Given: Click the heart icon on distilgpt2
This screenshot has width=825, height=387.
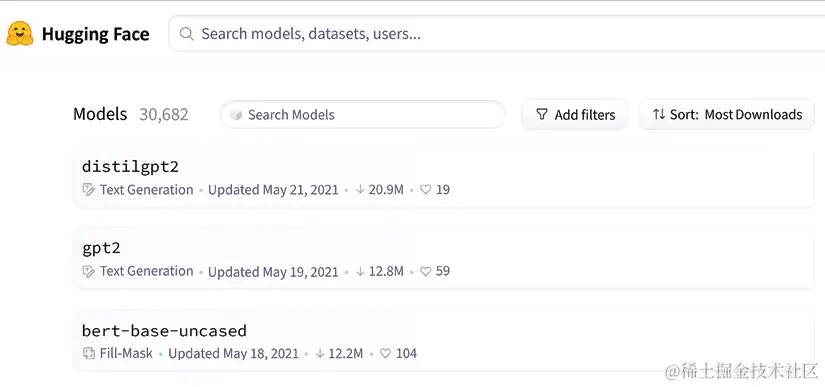Looking at the screenshot, I should [426, 189].
